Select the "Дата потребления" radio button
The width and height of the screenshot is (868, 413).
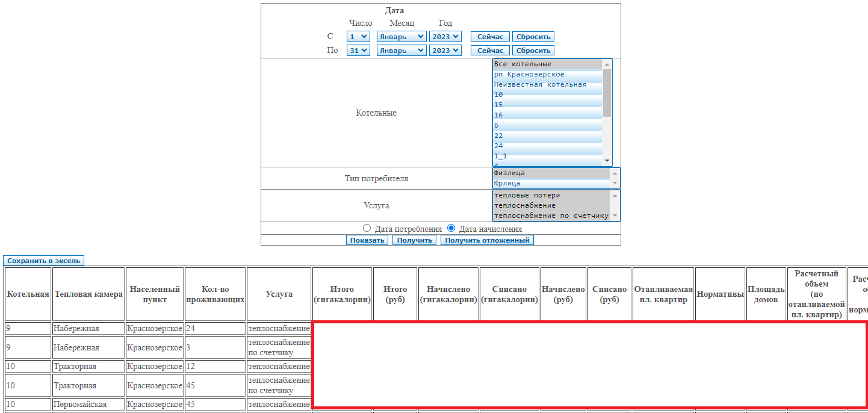(367, 229)
